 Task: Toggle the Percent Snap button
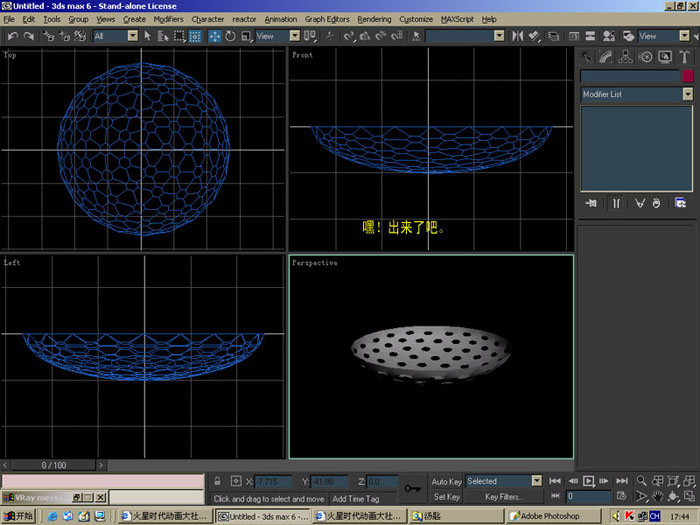381,36
